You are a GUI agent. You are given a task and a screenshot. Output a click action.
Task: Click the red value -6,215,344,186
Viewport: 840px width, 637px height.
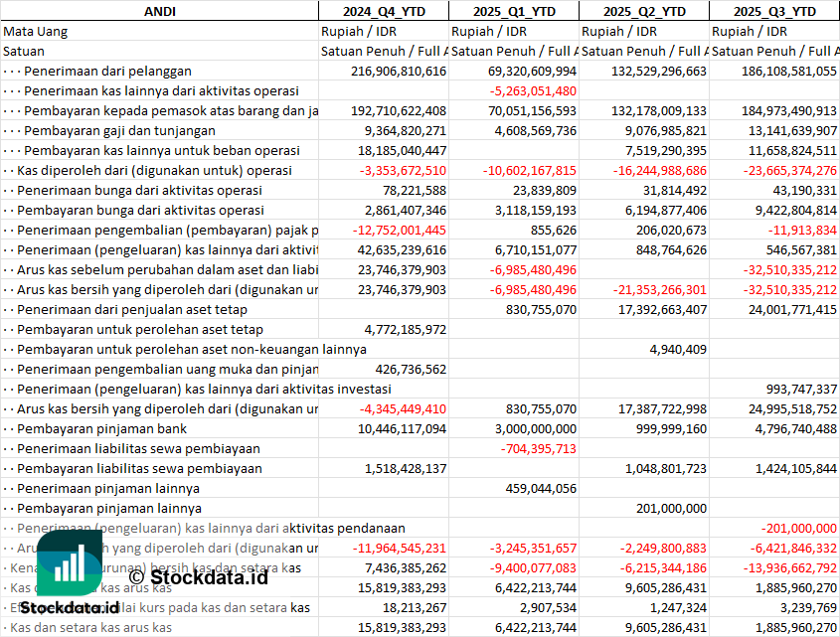(663, 567)
